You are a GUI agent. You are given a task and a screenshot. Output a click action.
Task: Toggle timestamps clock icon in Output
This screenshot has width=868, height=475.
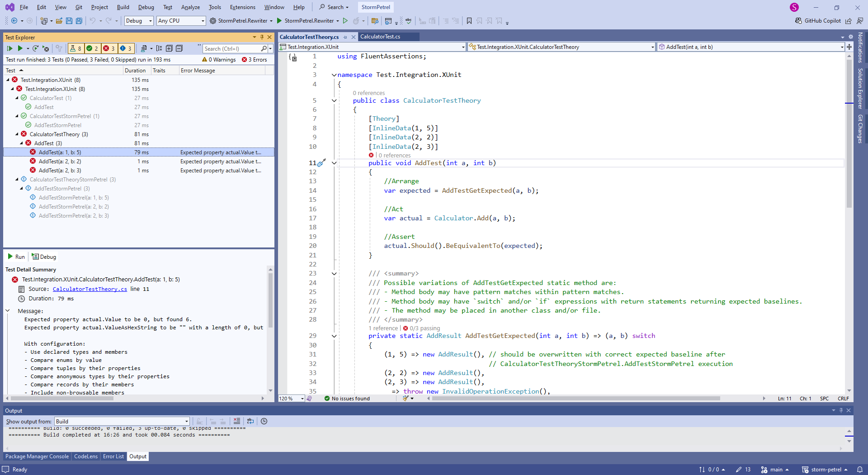pos(264,421)
